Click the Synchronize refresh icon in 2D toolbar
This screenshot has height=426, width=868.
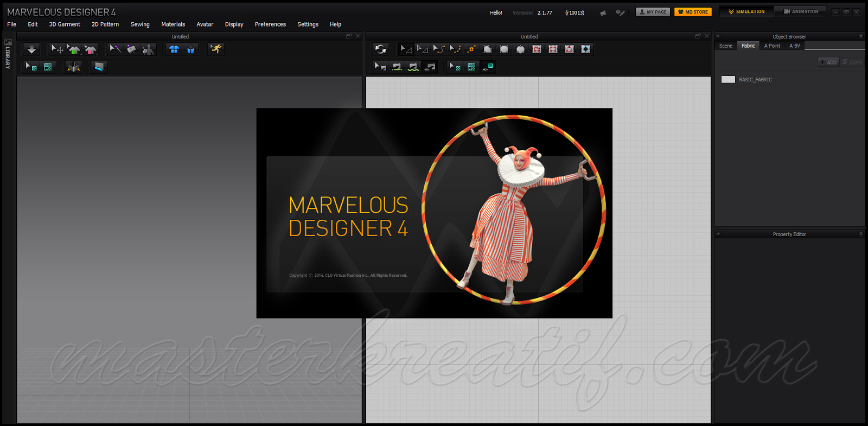pyautogui.click(x=381, y=49)
